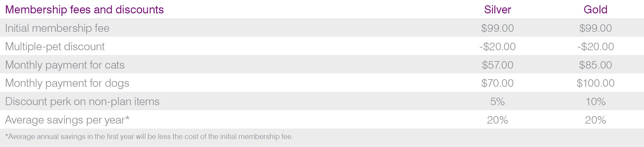This screenshot has height=147, width=644.
Task: Click Monthly payment for dogs label
Action: [67, 83]
